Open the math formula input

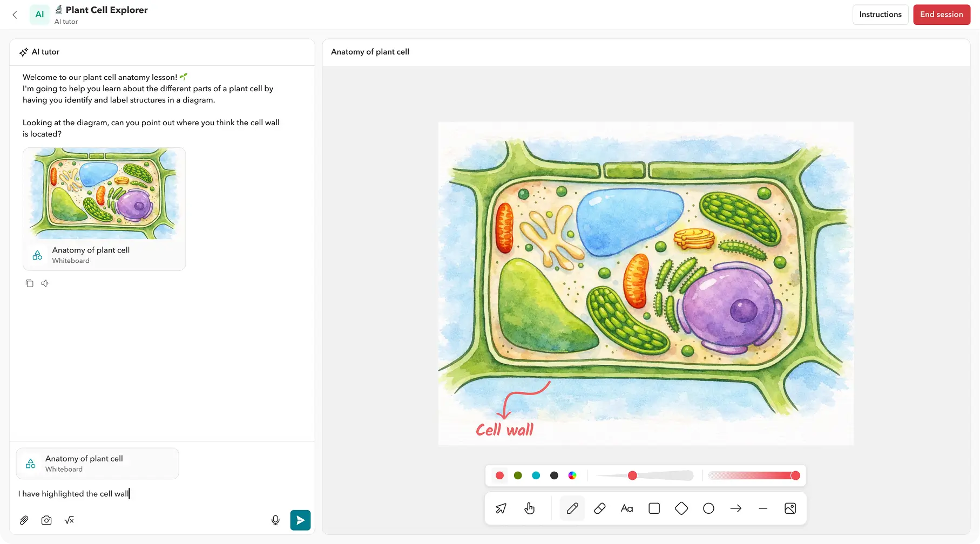69,520
